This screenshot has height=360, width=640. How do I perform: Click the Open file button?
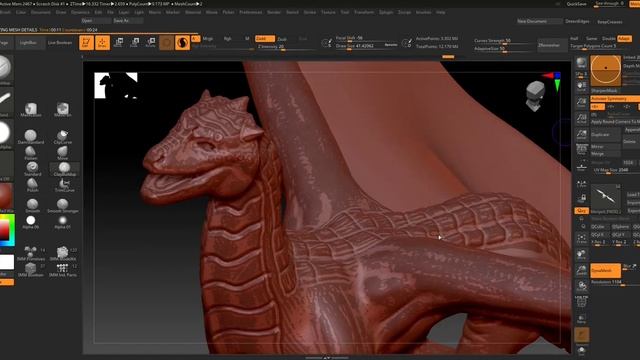95,20
